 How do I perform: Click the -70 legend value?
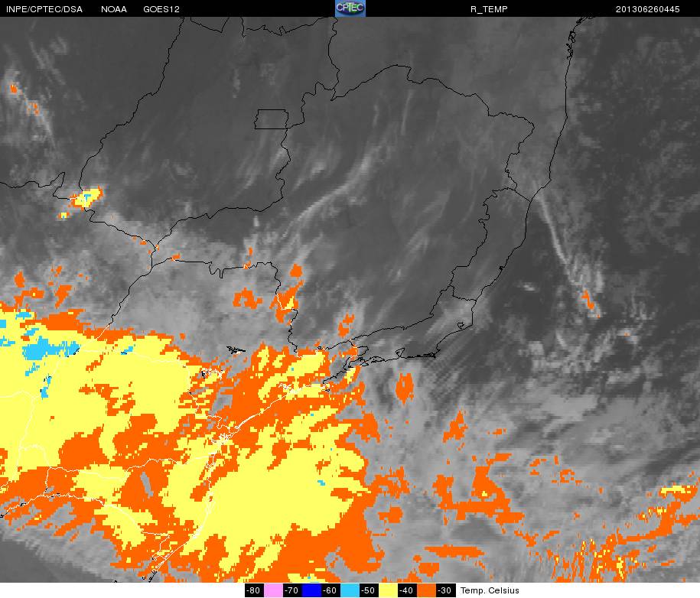[292, 590]
